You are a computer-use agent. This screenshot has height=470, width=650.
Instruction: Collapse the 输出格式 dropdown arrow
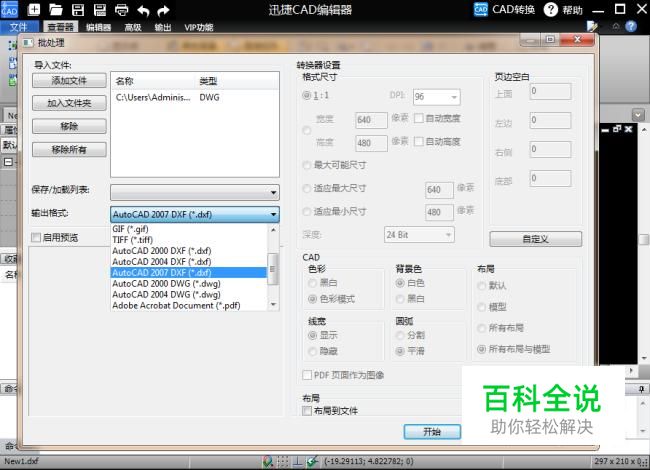click(x=273, y=214)
